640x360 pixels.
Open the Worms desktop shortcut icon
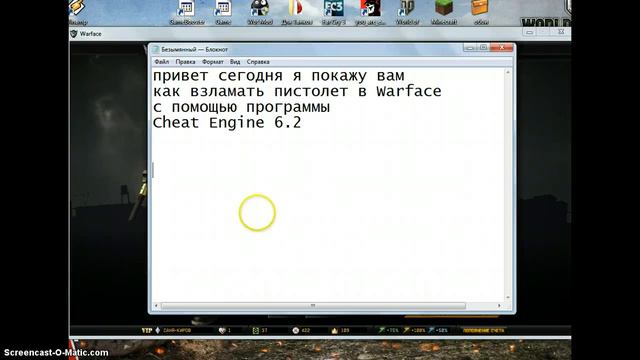260,9
